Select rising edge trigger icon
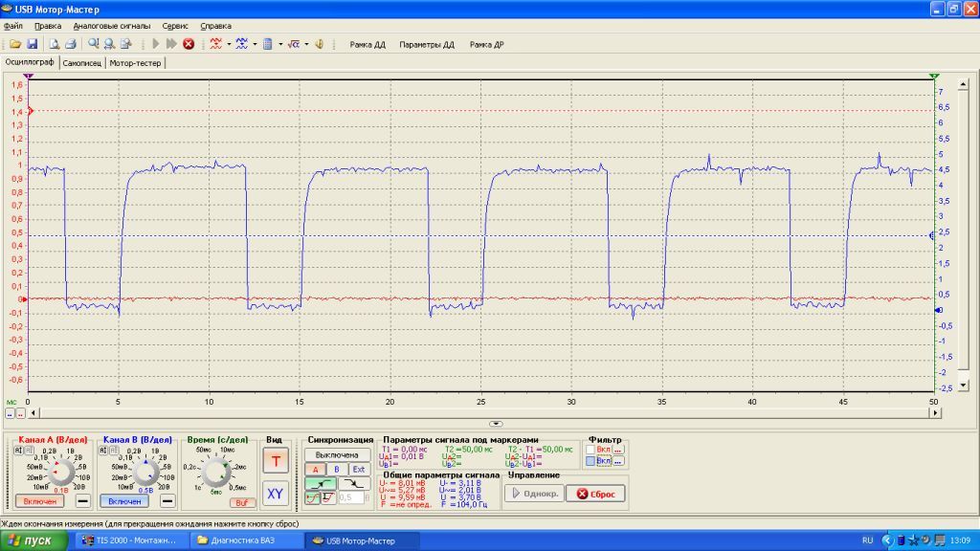 coord(320,484)
